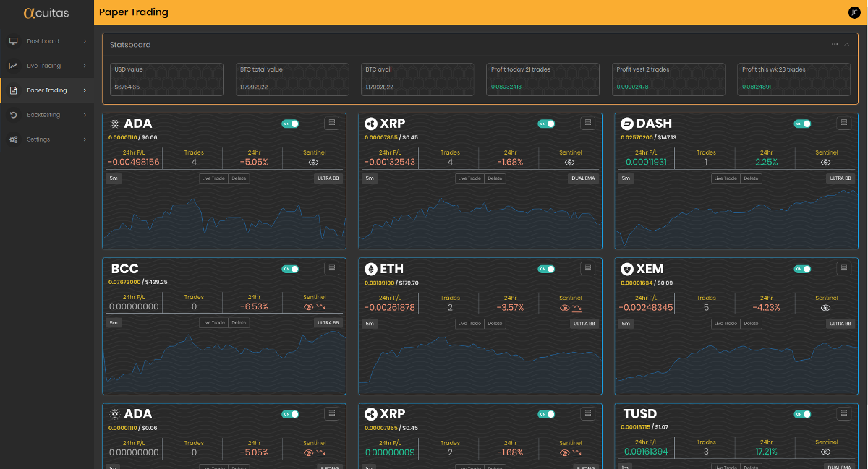Toggle the Sentinel eye on the TUSD card
This screenshot has width=868, height=469.
pyautogui.click(x=827, y=452)
